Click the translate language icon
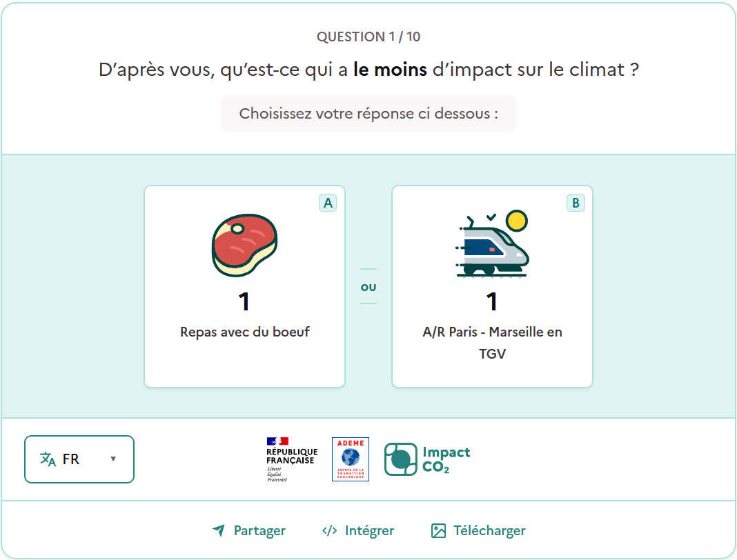This screenshot has width=737, height=560. (48, 459)
